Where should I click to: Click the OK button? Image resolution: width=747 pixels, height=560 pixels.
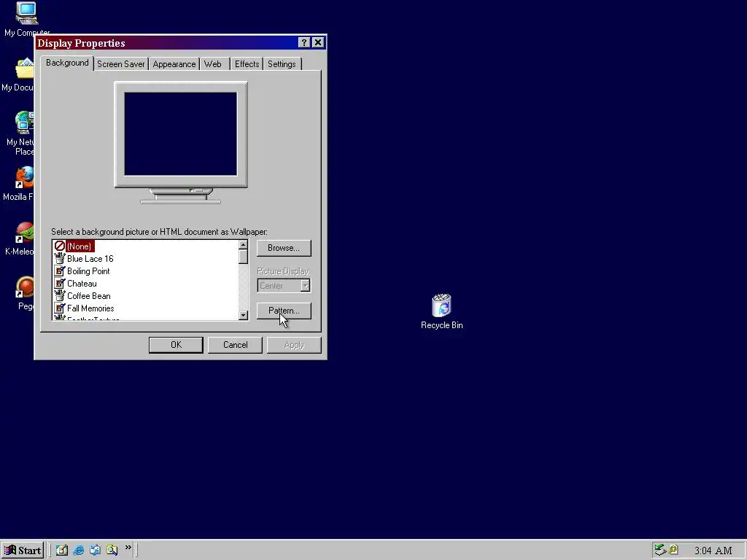tap(176, 345)
